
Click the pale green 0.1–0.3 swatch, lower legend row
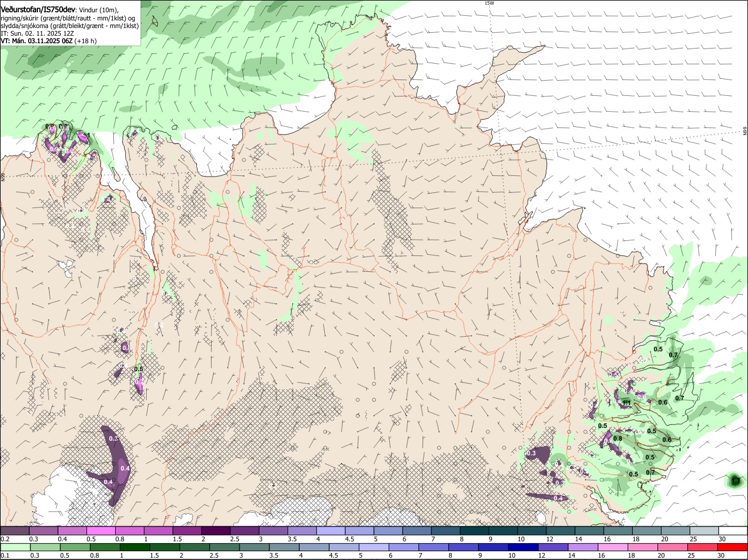pyautogui.click(x=15, y=547)
